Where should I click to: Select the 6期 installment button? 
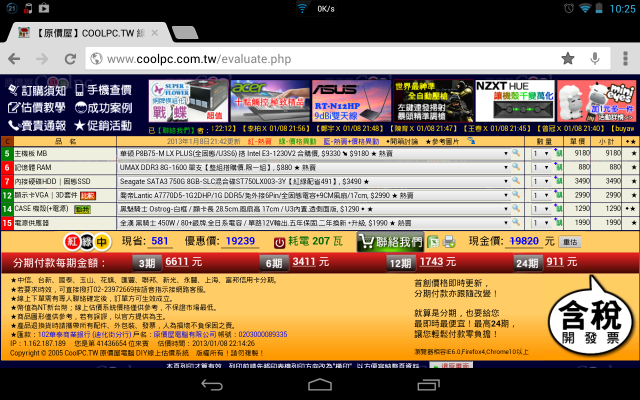coord(274,263)
